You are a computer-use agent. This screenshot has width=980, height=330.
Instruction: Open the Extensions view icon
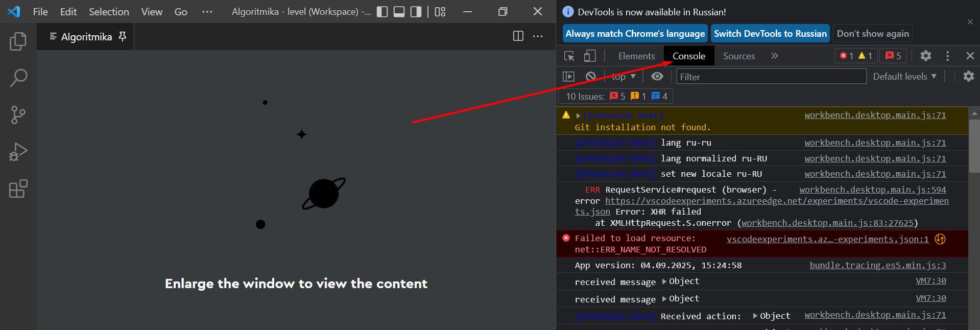[18, 188]
